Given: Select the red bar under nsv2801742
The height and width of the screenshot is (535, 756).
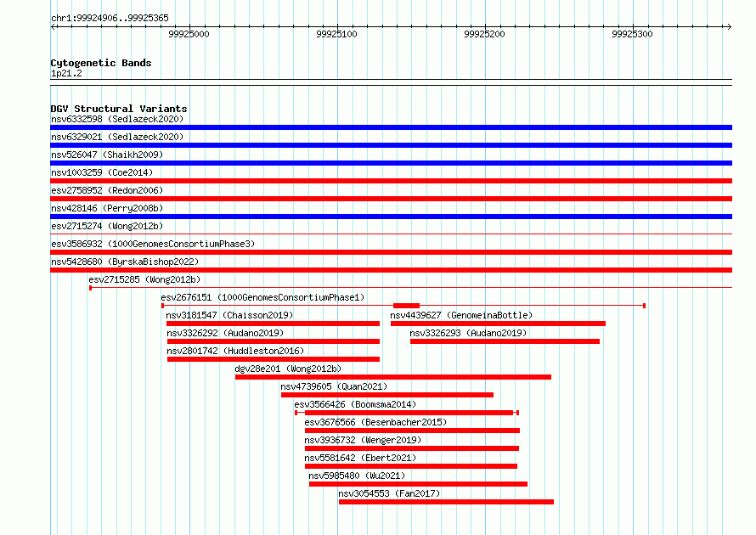Looking at the screenshot, I should (274, 359).
